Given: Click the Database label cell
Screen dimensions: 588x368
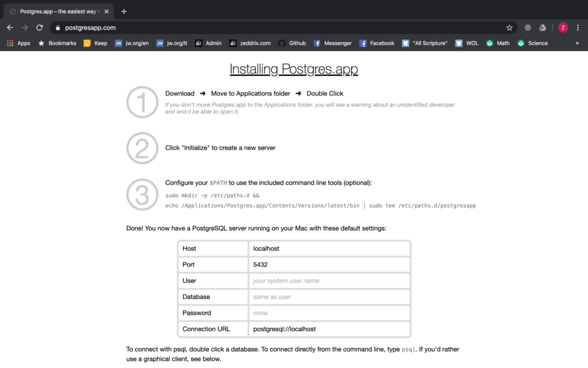Looking at the screenshot, I should pyautogui.click(x=212, y=297).
